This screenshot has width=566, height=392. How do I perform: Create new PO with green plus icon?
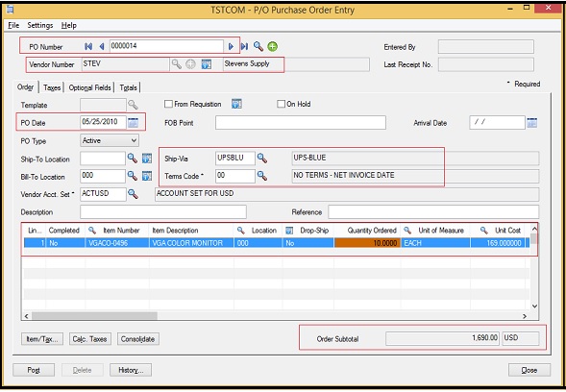[x=273, y=46]
